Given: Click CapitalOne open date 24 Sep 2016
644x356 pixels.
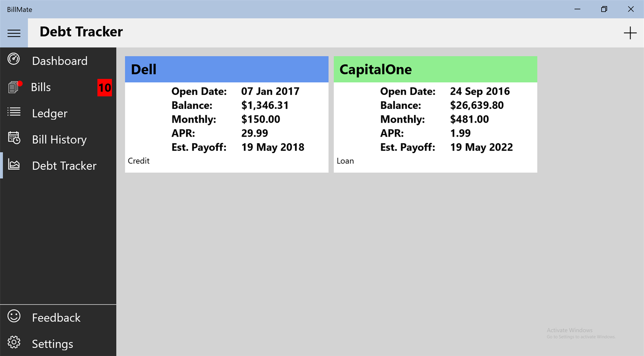Looking at the screenshot, I should 480,91.
